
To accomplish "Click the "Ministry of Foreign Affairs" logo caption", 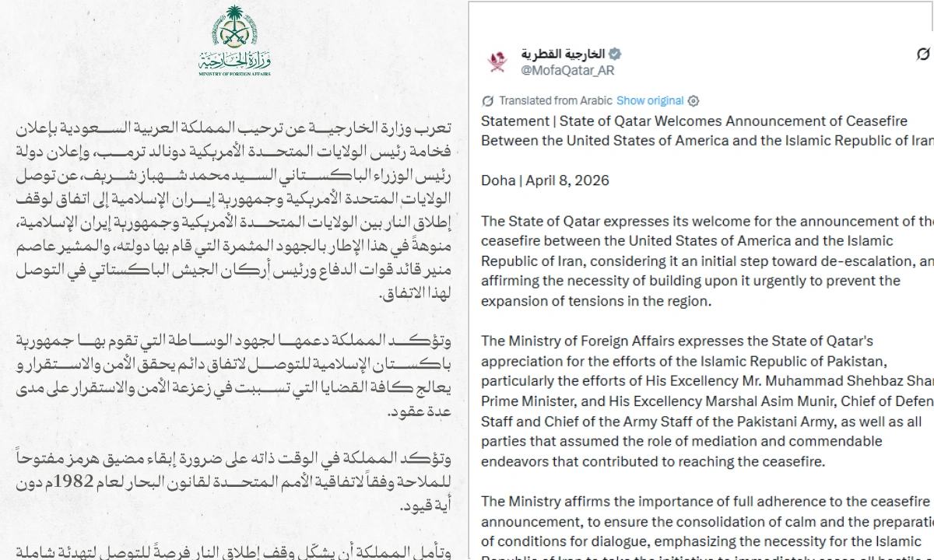I will tap(234, 75).
